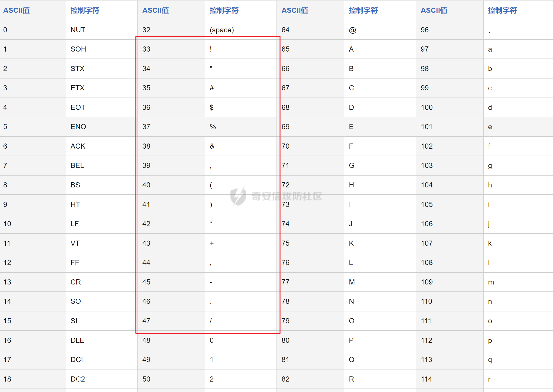The image size is (553, 392).
Task: Click the + character cell
Action: [211, 243]
